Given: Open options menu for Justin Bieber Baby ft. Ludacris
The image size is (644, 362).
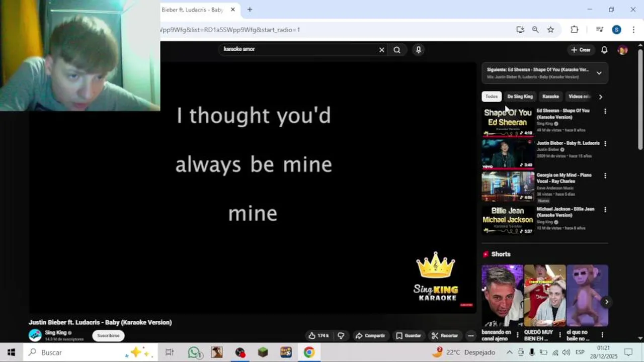Looking at the screenshot, I should coord(605,143).
